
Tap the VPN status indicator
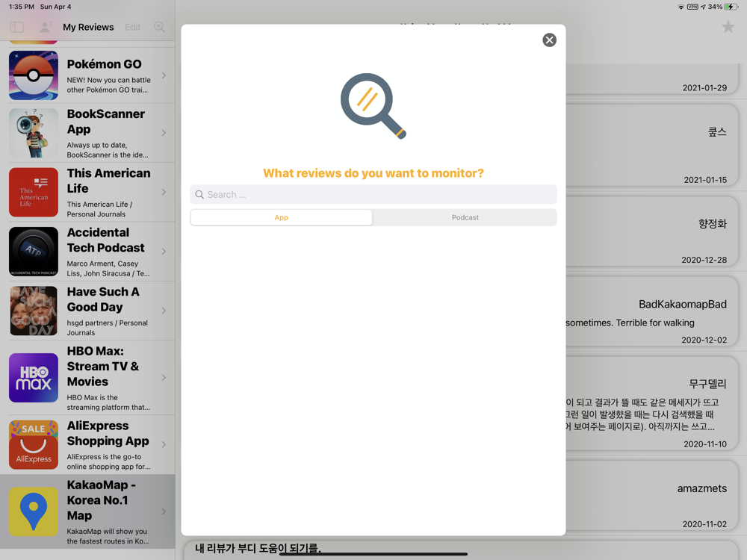pyautogui.click(x=692, y=7)
